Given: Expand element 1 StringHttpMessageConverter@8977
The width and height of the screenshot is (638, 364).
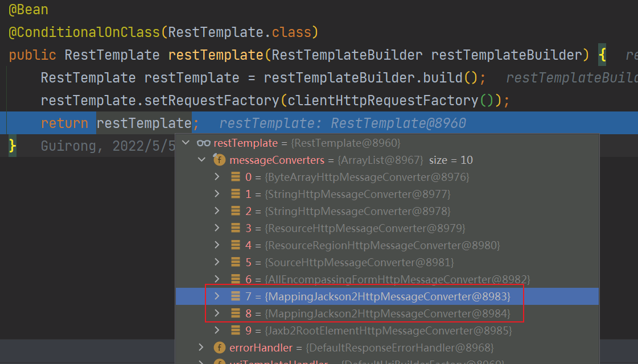Looking at the screenshot, I should click(x=217, y=194).
